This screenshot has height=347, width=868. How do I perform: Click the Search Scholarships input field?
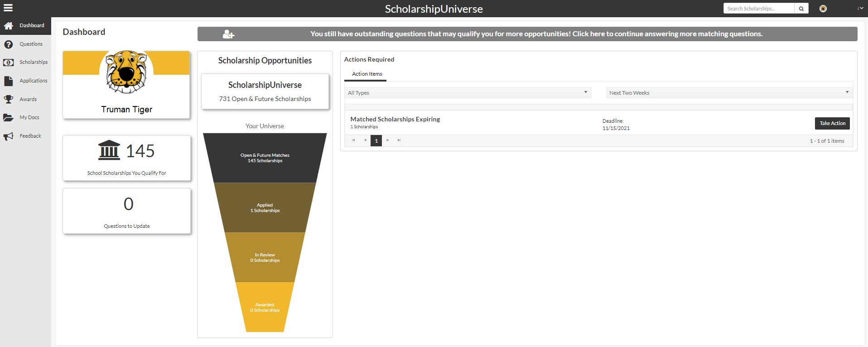[758, 9]
